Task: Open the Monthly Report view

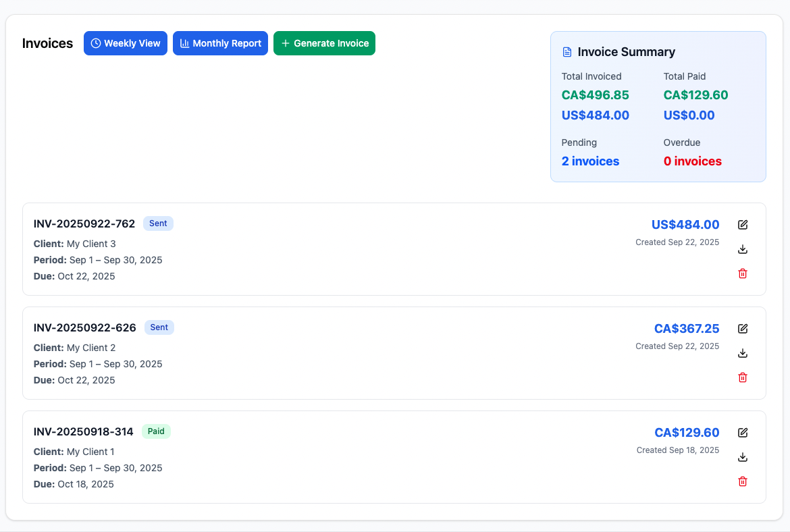Action: click(220, 43)
